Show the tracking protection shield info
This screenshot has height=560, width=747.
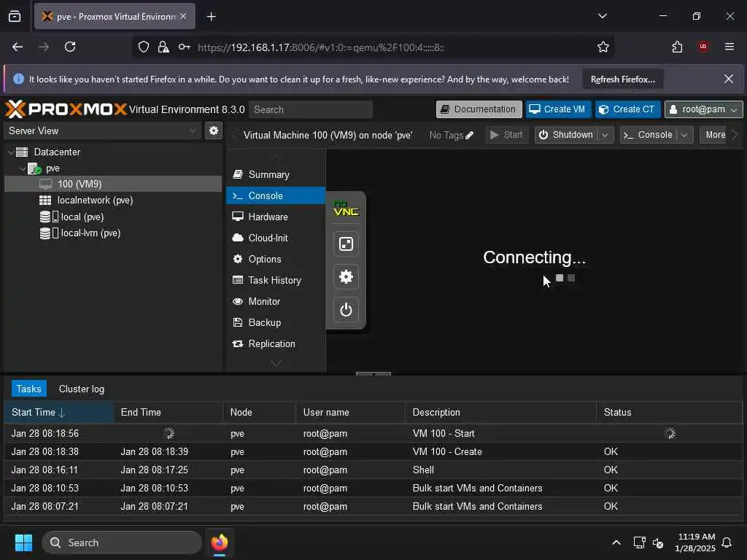coord(144,47)
